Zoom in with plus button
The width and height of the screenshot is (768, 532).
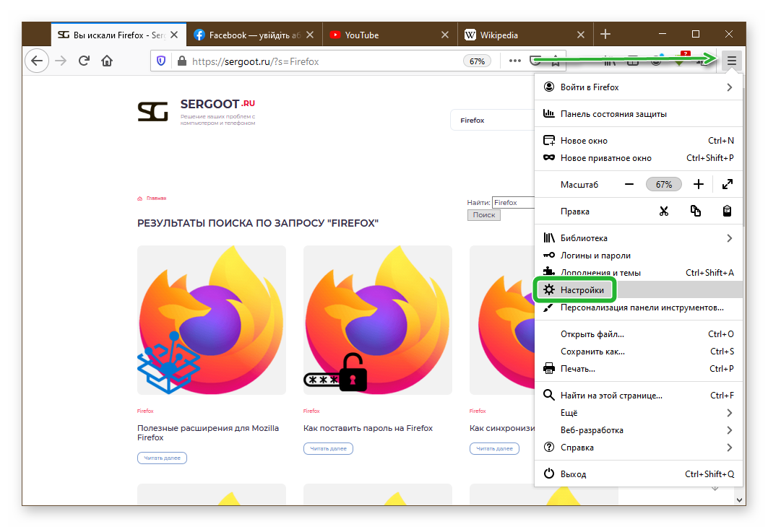click(x=698, y=185)
